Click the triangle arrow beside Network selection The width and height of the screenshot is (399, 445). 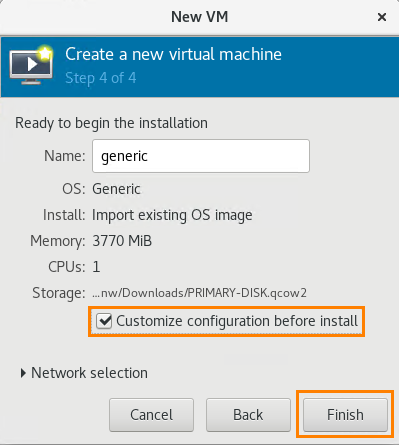(x=23, y=373)
